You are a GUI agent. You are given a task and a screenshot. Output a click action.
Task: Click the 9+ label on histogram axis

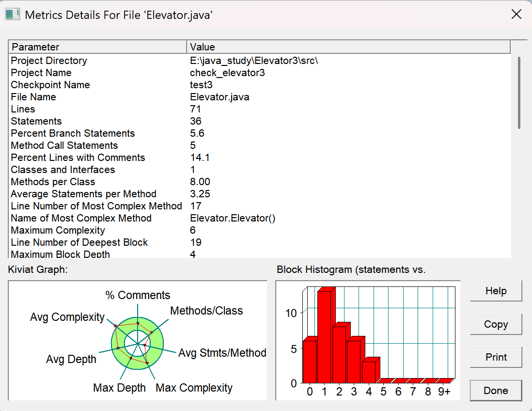pyautogui.click(x=444, y=392)
